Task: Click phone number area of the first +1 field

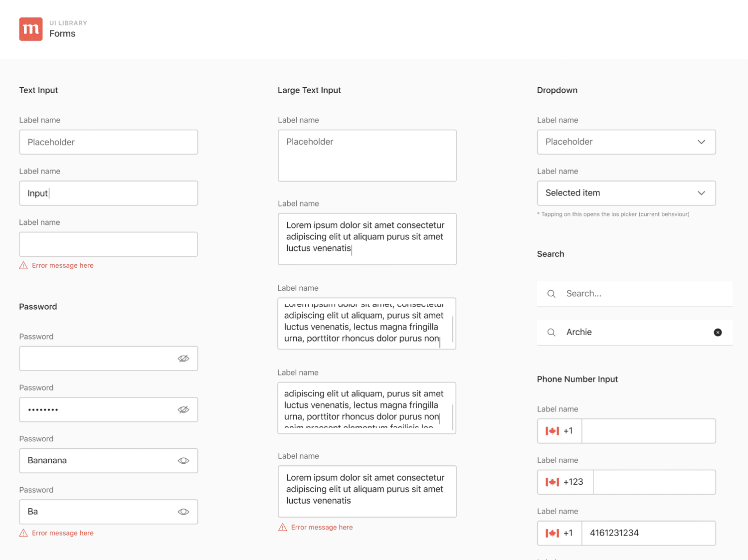Action: click(x=649, y=431)
